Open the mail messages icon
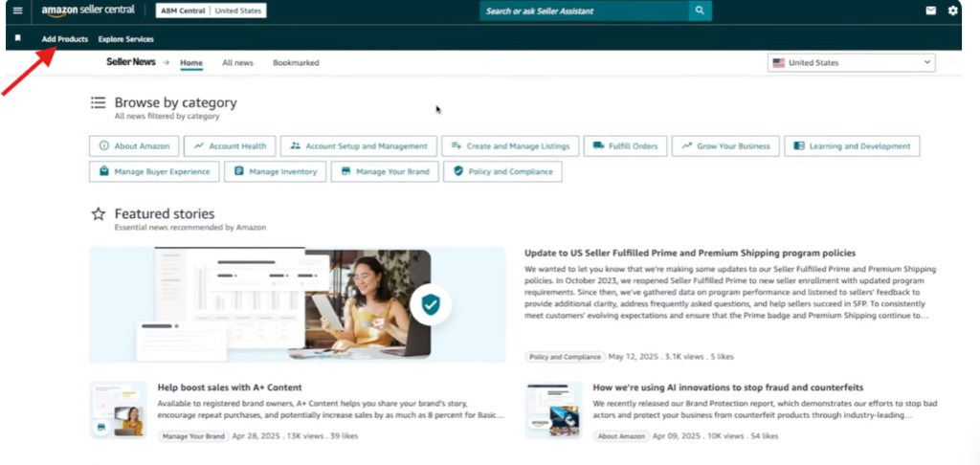Viewport: 980px width, 465px height. click(x=931, y=11)
